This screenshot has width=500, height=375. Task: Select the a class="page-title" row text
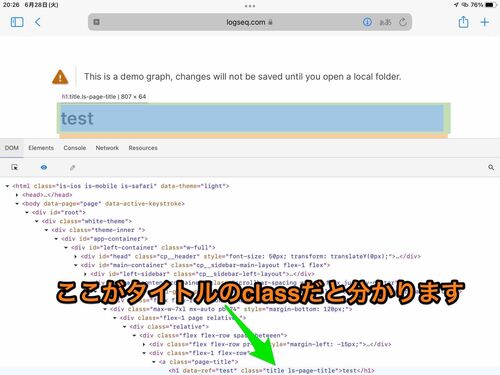(199, 362)
